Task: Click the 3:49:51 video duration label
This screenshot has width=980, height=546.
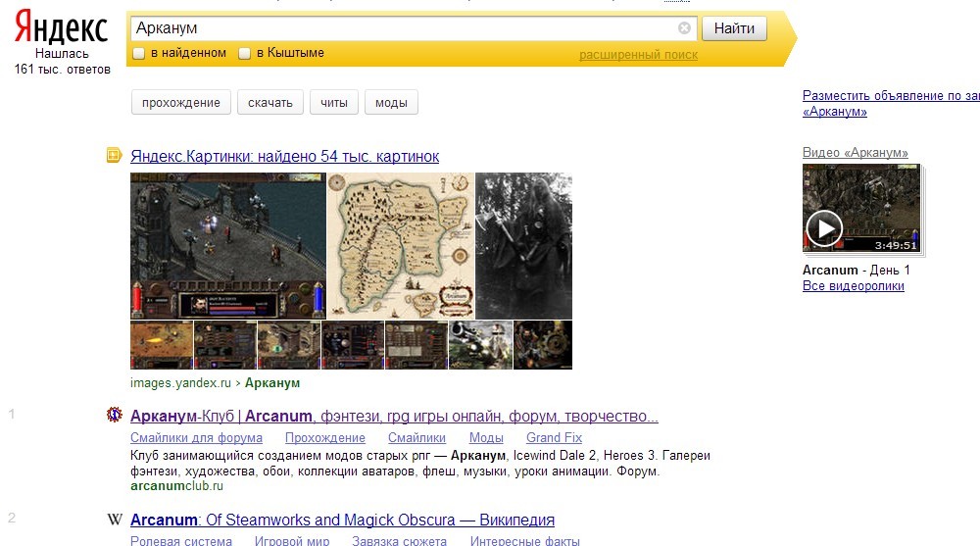Action: pyautogui.click(x=896, y=245)
